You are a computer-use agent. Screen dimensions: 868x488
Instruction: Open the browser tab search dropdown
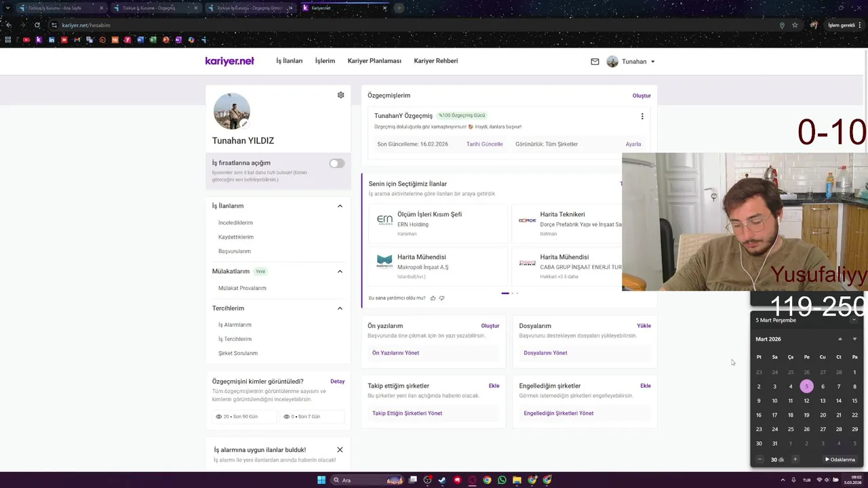(8, 8)
